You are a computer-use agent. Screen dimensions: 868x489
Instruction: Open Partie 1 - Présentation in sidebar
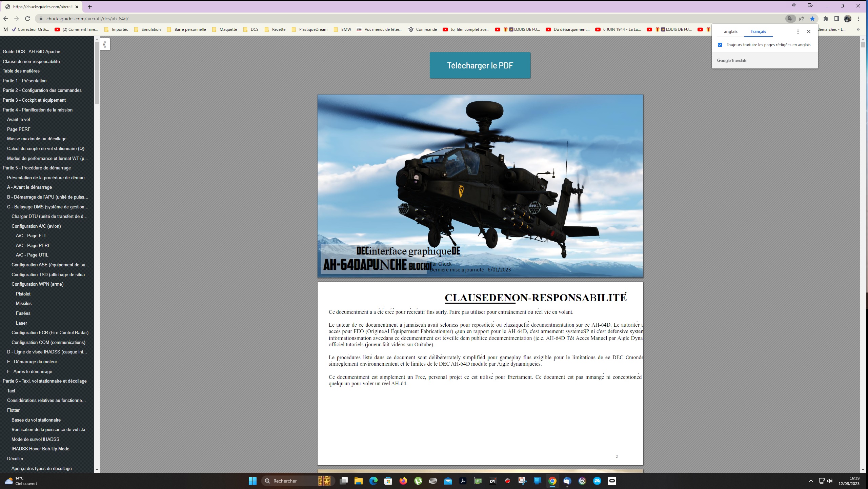click(25, 81)
